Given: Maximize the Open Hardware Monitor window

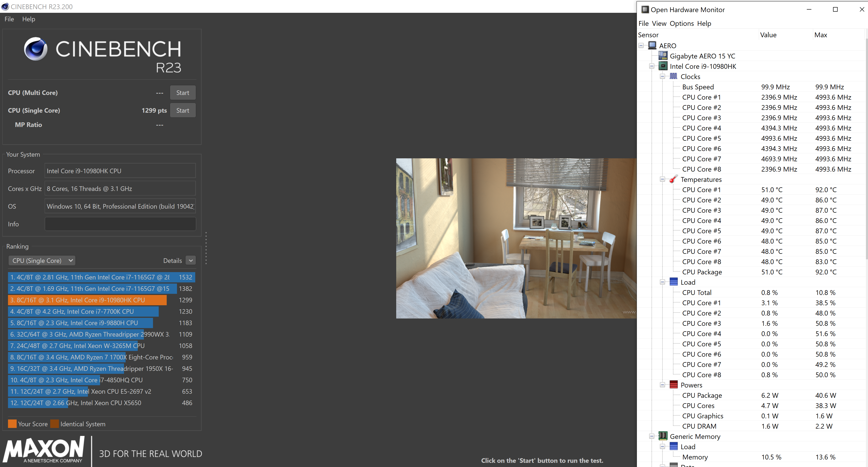Looking at the screenshot, I should point(835,9).
